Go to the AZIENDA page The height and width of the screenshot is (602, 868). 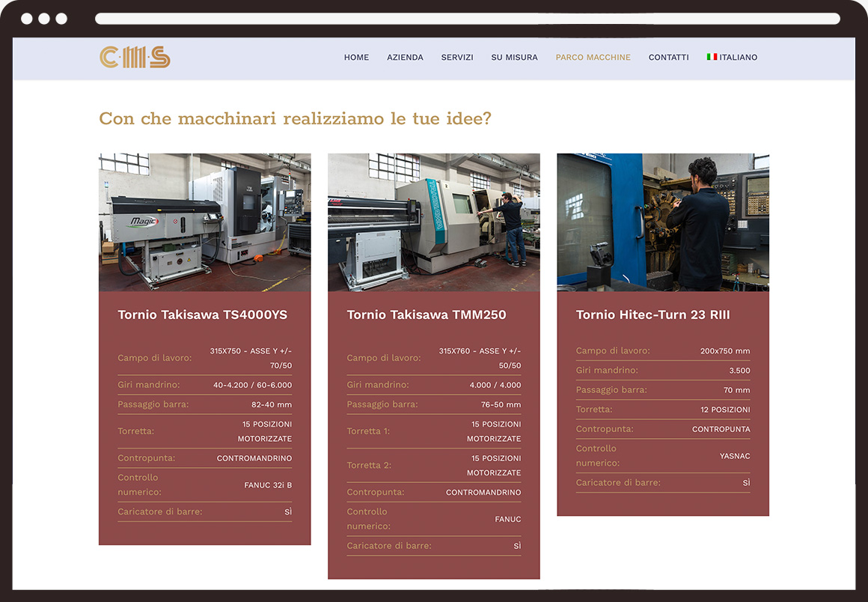click(x=406, y=57)
